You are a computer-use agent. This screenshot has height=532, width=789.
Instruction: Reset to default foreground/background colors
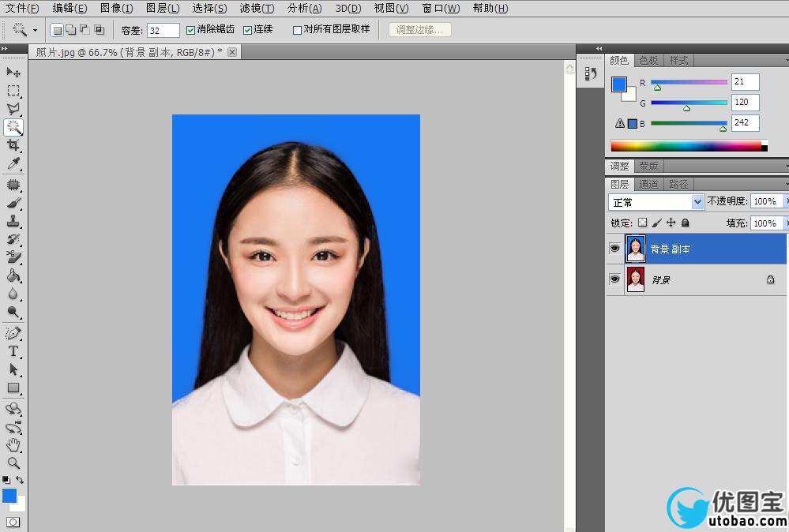tap(6, 480)
